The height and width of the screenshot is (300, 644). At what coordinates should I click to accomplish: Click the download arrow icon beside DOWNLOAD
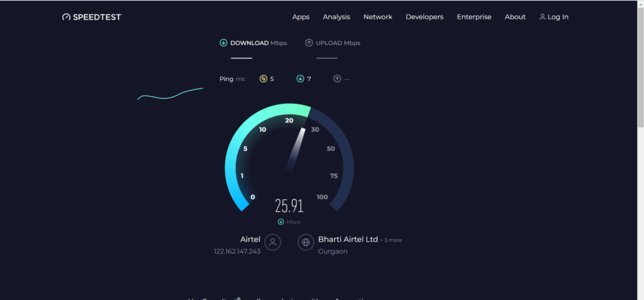pyautogui.click(x=223, y=43)
